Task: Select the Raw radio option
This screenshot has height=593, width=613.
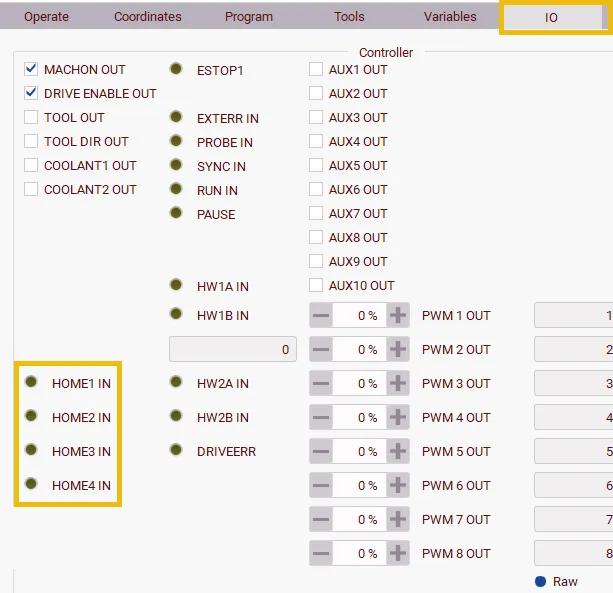Action: [540, 581]
